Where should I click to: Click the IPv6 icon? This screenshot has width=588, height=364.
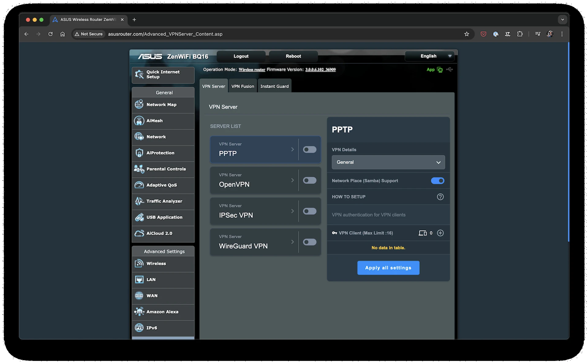tap(139, 328)
